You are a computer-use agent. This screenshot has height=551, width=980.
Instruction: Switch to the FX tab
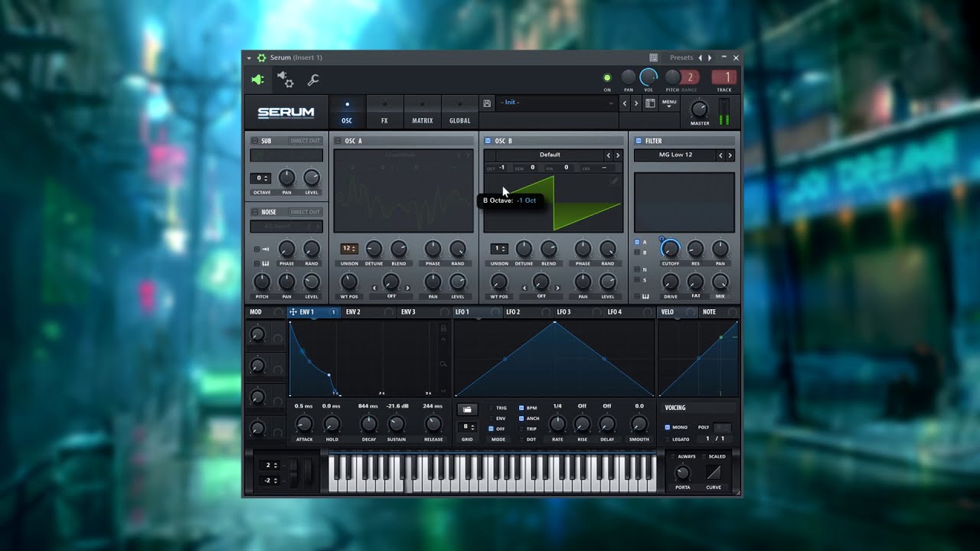(384, 112)
